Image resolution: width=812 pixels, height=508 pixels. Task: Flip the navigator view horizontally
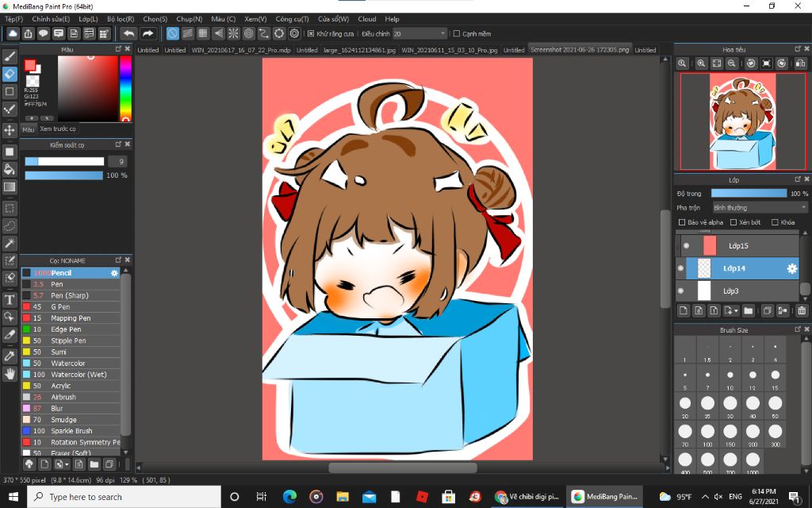[x=800, y=63]
